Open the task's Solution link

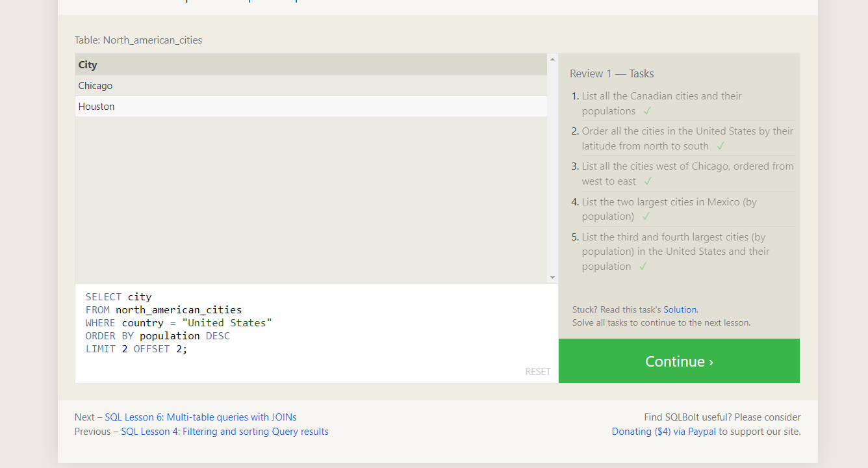click(680, 309)
